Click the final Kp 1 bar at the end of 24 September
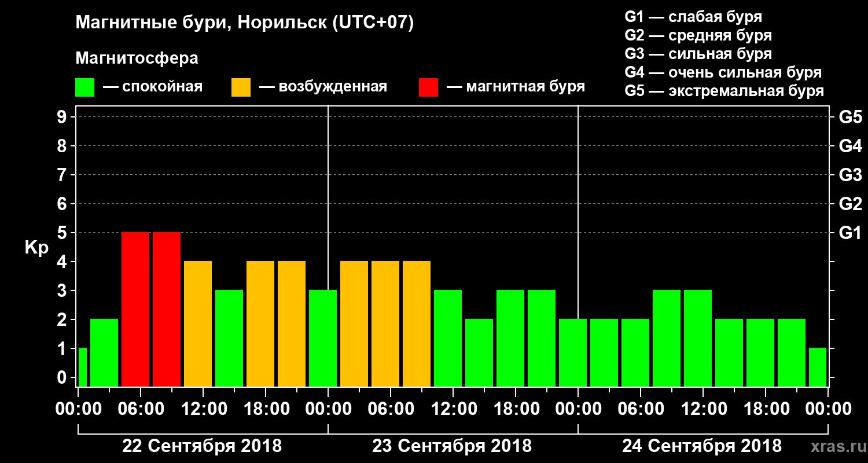The image size is (868, 463). (818, 367)
